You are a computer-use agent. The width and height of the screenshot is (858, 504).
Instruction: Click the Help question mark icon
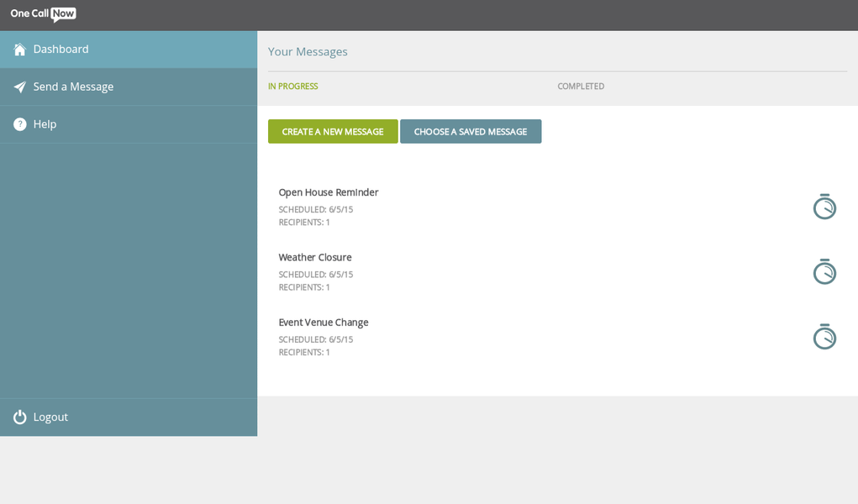coord(19,124)
